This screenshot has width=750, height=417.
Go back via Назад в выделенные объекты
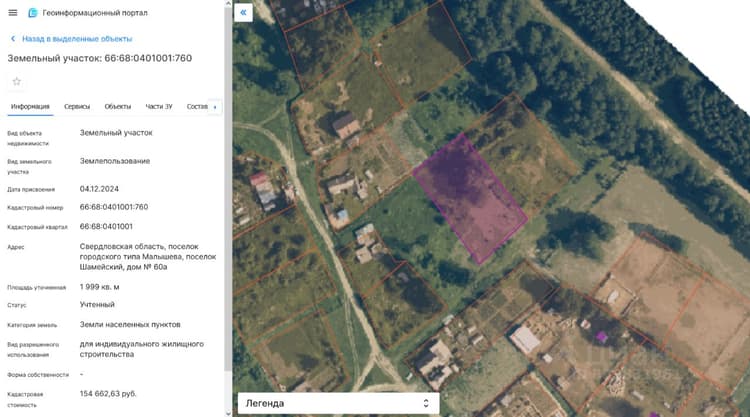[77, 39]
